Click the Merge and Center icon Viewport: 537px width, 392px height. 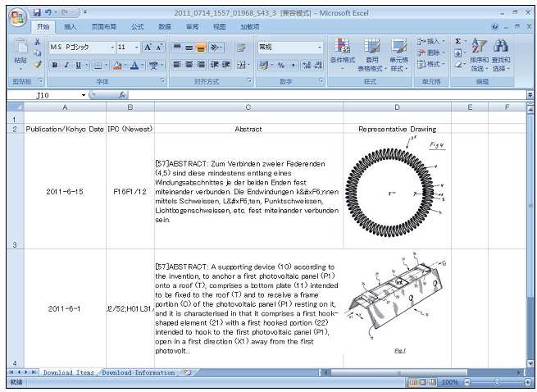(x=243, y=65)
